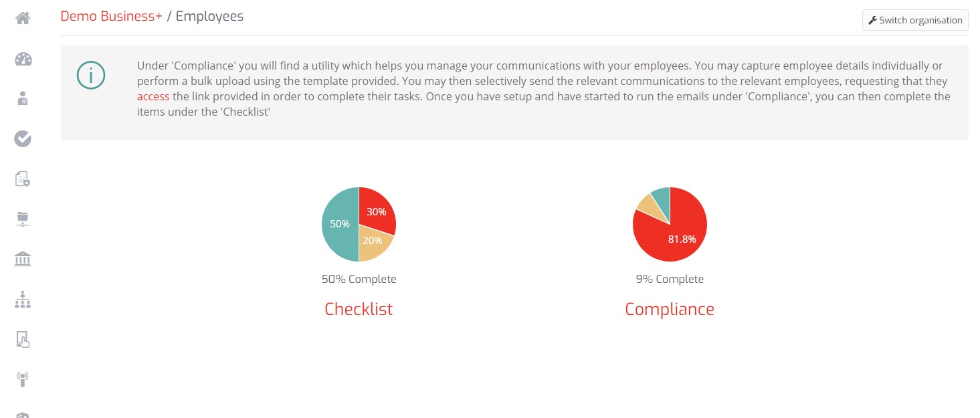This screenshot has width=980, height=418.
Task: Open the bank building sidebar icon
Action: (x=23, y=259)
